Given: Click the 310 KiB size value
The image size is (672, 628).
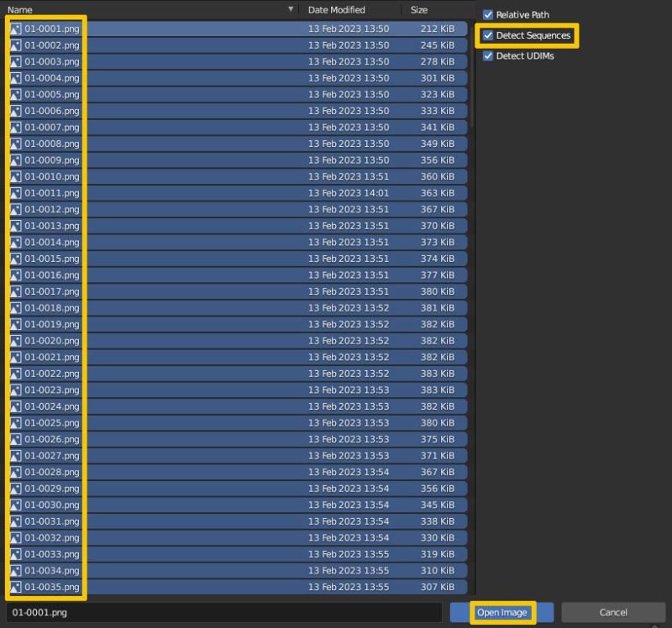Looking at the screenshot, I should point(437,571).
